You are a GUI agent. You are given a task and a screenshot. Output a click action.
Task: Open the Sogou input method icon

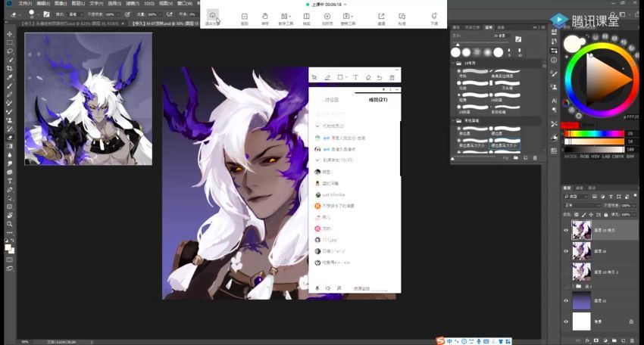[x=440, y=341]
